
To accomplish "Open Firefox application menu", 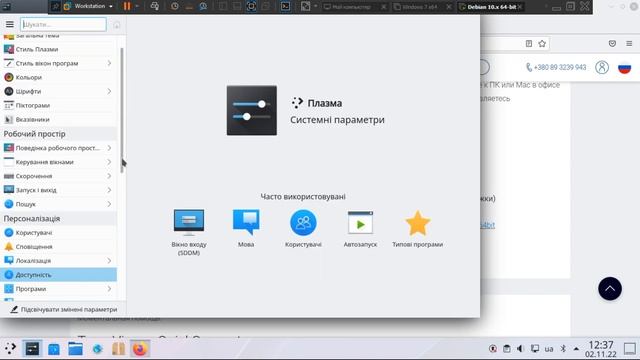I will (x=629, y=44).
